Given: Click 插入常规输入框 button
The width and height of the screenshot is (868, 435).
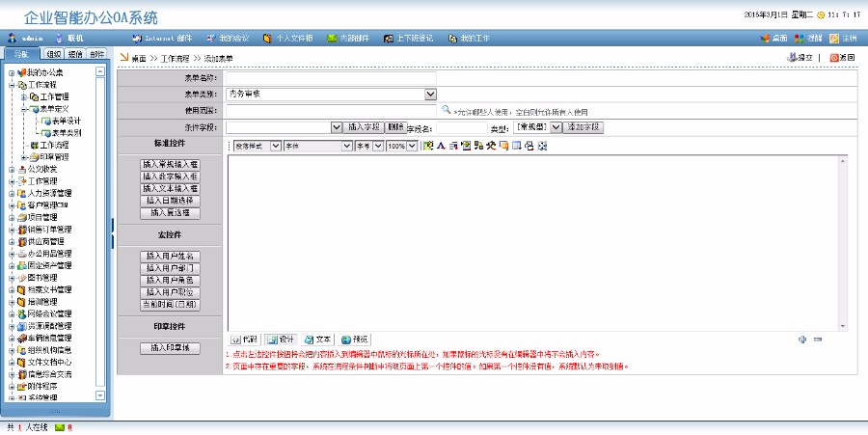Looking at the screenshot, I should point(170,164).
